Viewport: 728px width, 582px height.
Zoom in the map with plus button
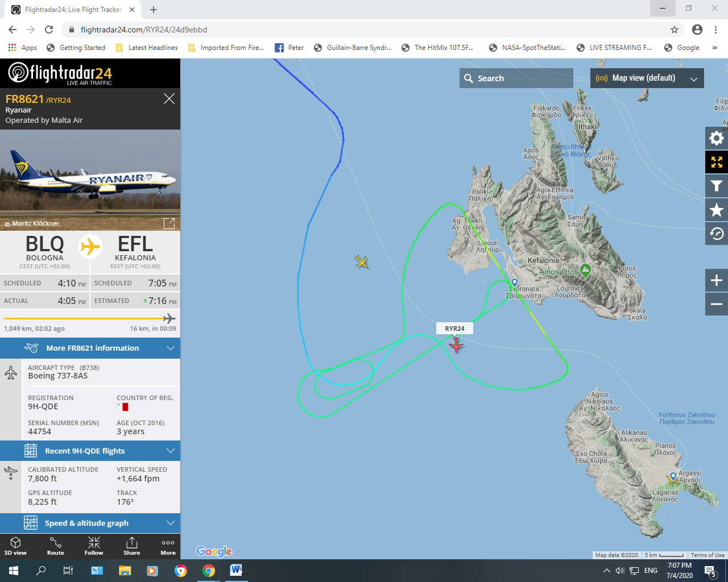point(717,280)
